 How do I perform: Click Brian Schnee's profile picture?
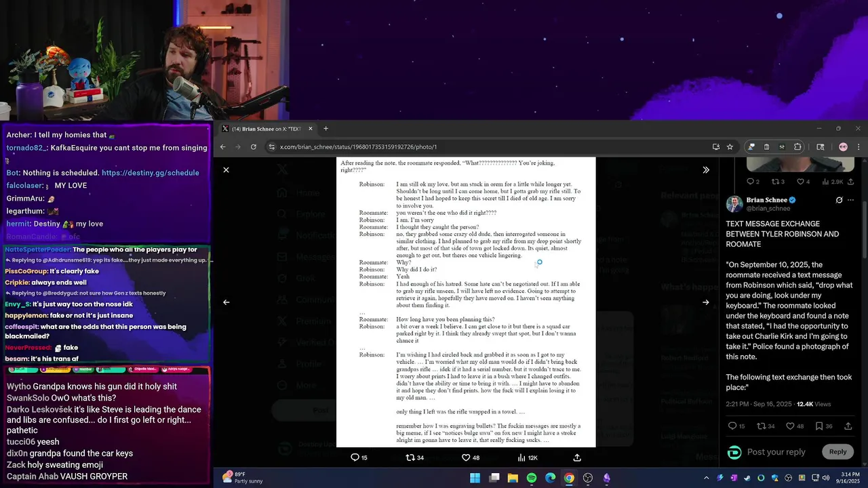tap(734, 204)
